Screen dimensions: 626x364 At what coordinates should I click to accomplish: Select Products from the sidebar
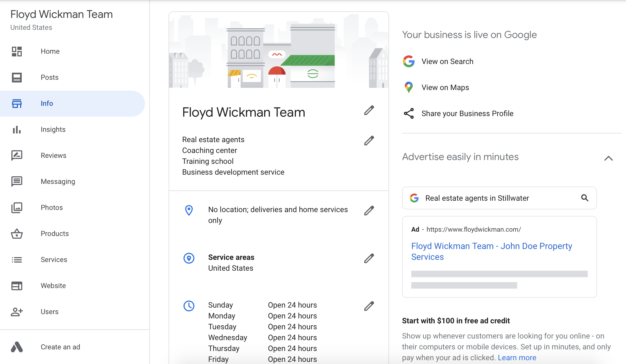pyautogui.click(x=55, y=234)
